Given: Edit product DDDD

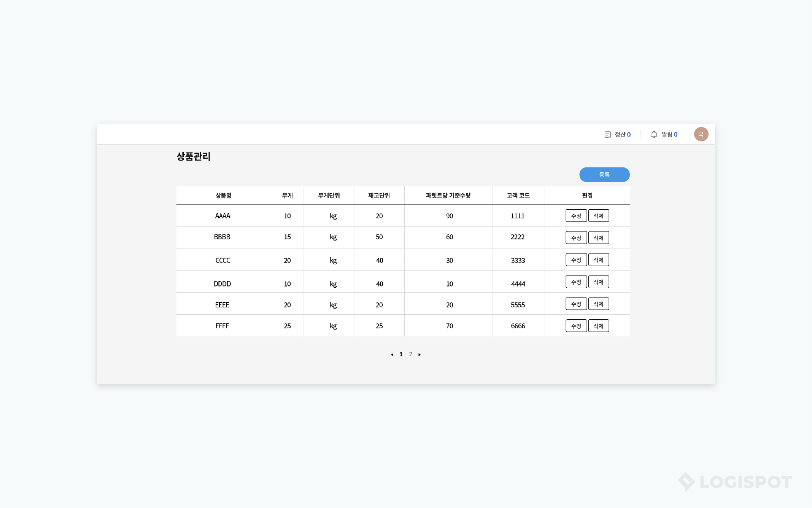Looking at the screenshot, I should coord(576,282).
